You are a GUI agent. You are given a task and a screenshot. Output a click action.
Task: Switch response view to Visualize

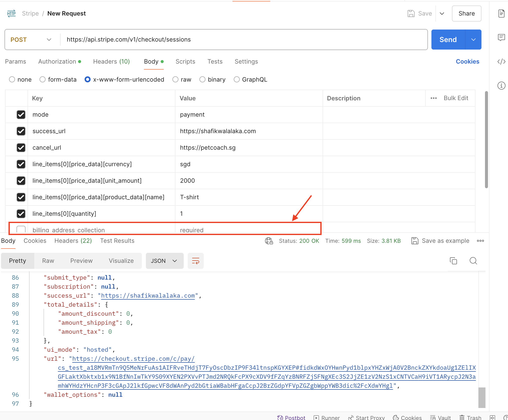click(121, 261)
